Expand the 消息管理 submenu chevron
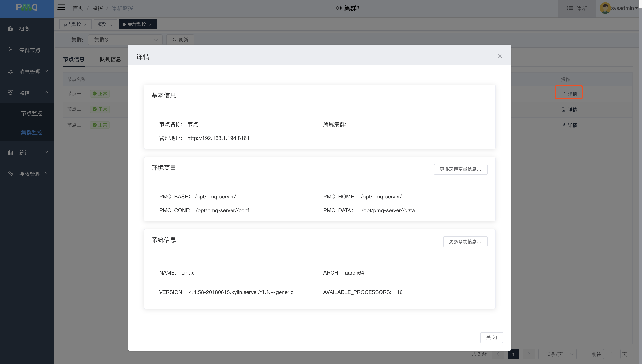The height and width of the screenshot is (364, 642). (46, 71)
